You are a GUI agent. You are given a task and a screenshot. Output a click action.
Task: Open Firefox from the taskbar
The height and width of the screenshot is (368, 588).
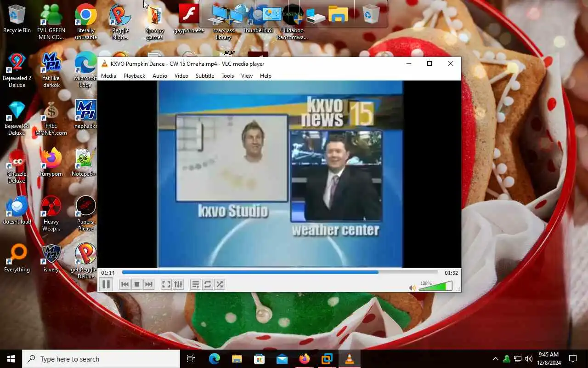[304, 359]
